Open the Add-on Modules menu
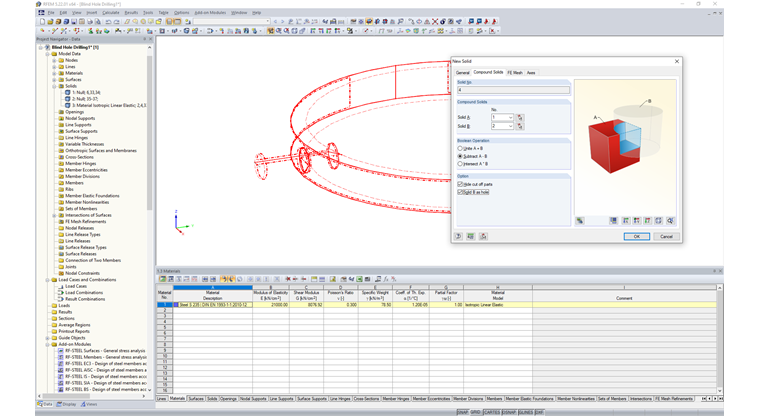Image resolution: width=760 pixels, height=416 pixels. [210, 13]
